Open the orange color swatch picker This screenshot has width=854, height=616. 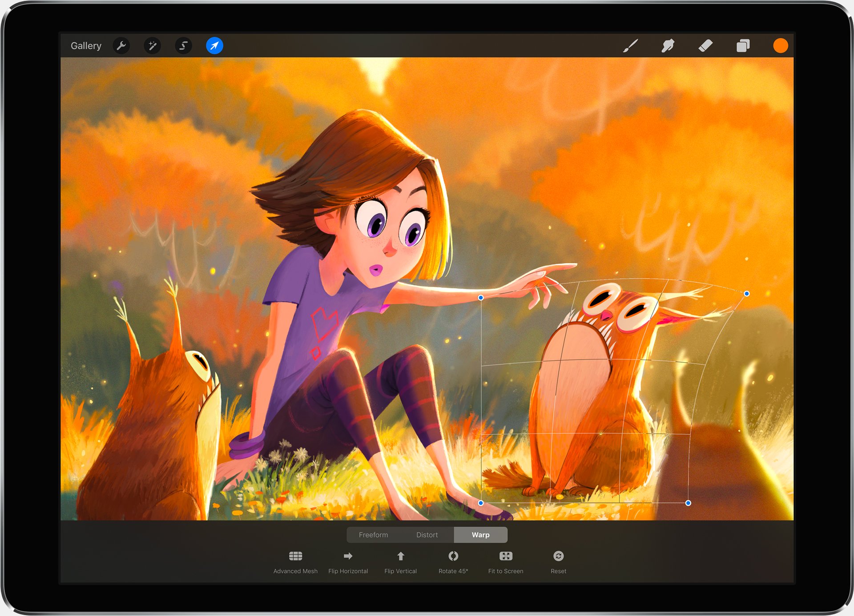click(780, 46)
